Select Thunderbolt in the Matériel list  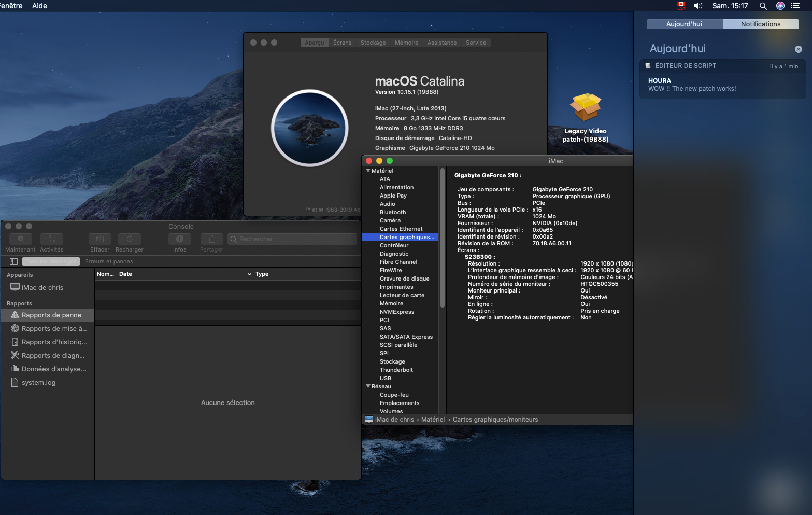tap(396, 370)
